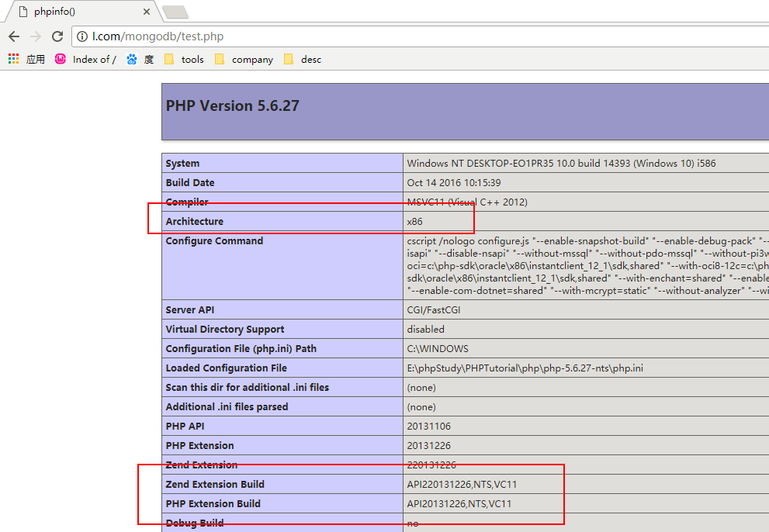Click the x86 architecture value

(414, 222)
